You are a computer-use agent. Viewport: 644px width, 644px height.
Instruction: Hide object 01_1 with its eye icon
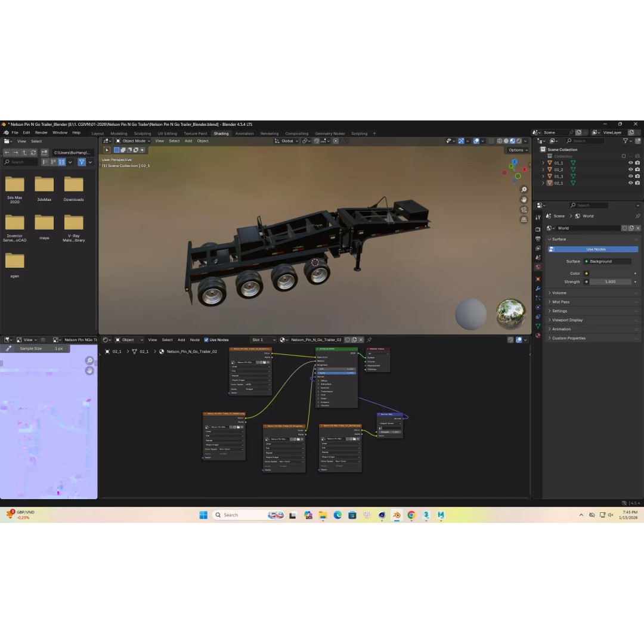click(630, 163)
